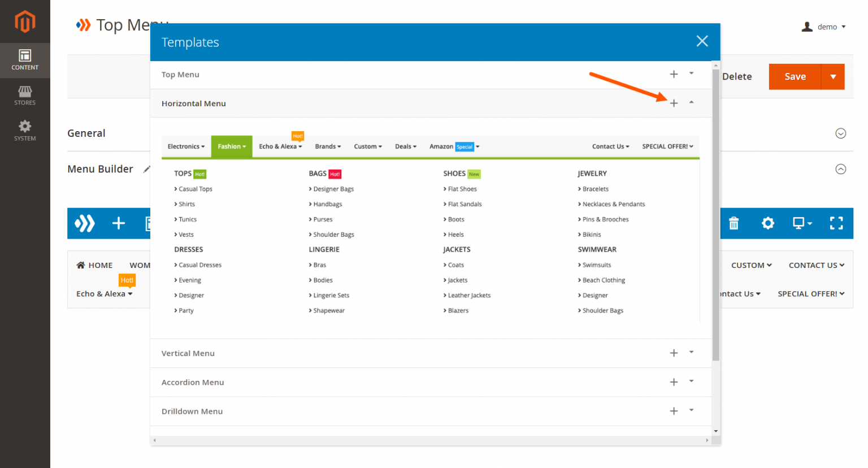Click the trash icon in builder toolbar

(734, 223)
